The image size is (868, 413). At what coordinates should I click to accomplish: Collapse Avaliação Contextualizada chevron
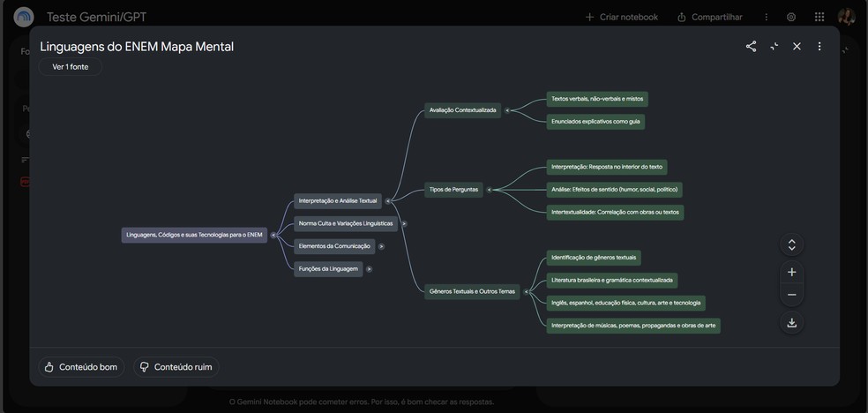(x=507, y=110)
